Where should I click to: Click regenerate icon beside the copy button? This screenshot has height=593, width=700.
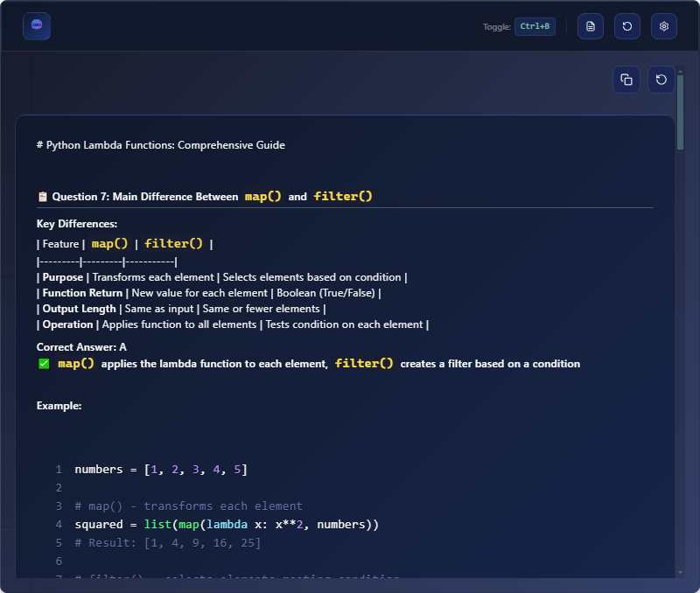(661, 80)
